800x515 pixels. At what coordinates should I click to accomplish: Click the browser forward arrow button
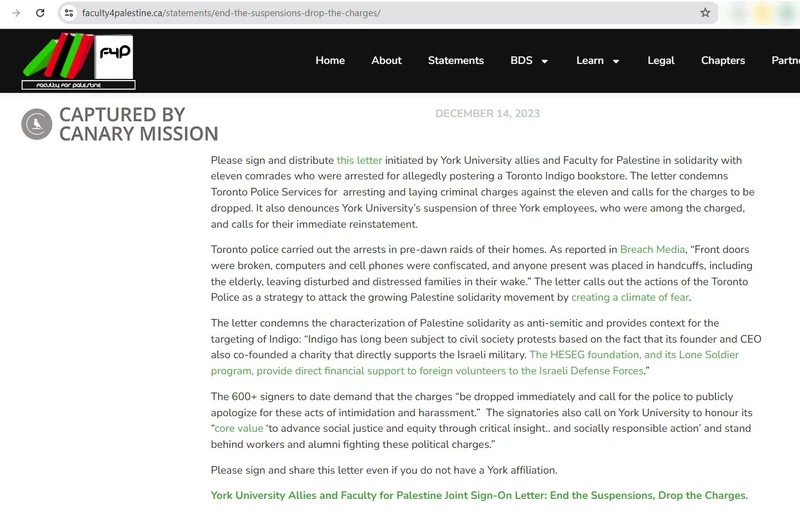[15, 13]
